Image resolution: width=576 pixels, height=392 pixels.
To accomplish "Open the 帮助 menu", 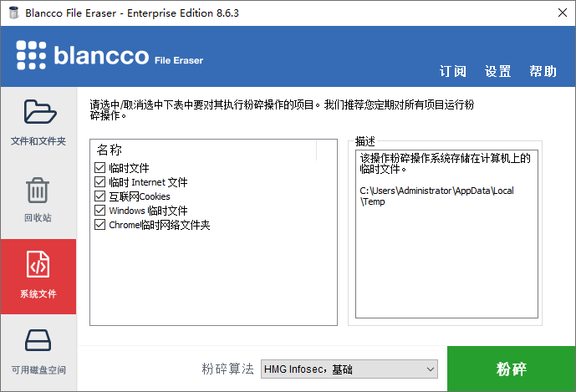I will click(x=543, y=71).
